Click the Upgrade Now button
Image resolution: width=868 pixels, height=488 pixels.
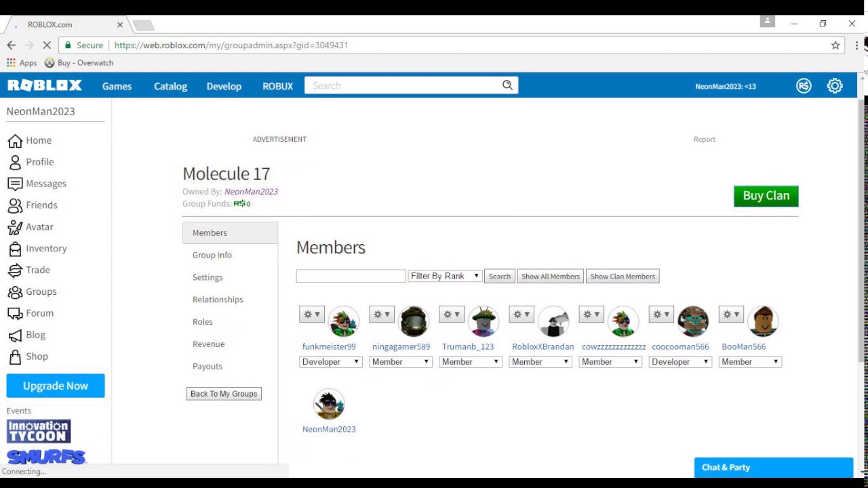click(56, 386)
